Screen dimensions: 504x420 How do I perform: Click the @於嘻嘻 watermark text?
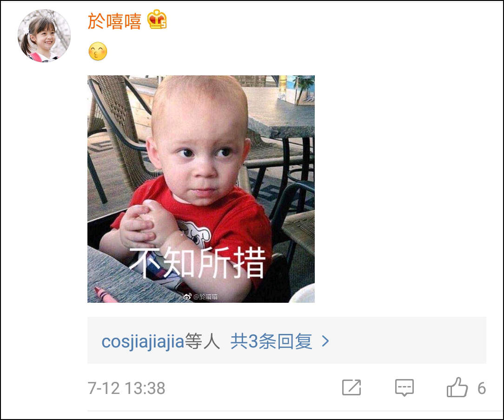click(x=206, y=297)
